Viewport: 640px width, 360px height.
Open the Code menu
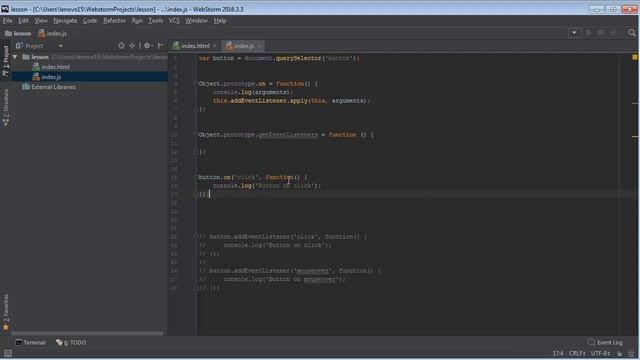click(x=90, y=20)
